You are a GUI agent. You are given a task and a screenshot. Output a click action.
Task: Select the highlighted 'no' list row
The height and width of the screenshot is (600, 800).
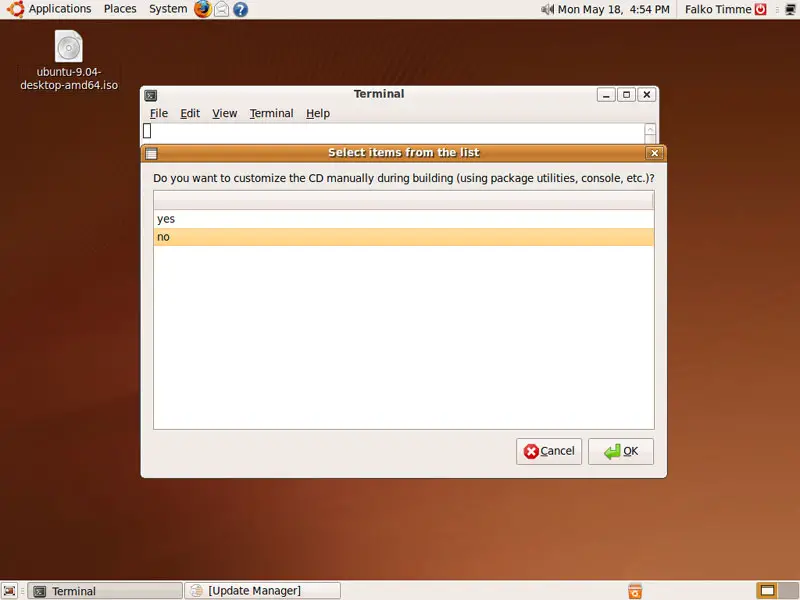click(x=404, y=237)
